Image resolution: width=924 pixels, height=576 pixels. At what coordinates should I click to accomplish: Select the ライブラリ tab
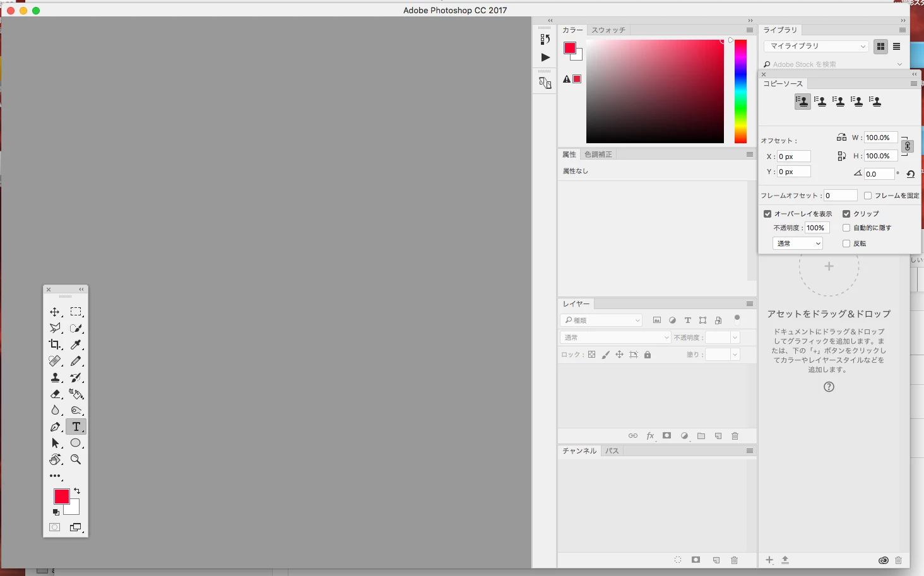[x=780, y=30]
